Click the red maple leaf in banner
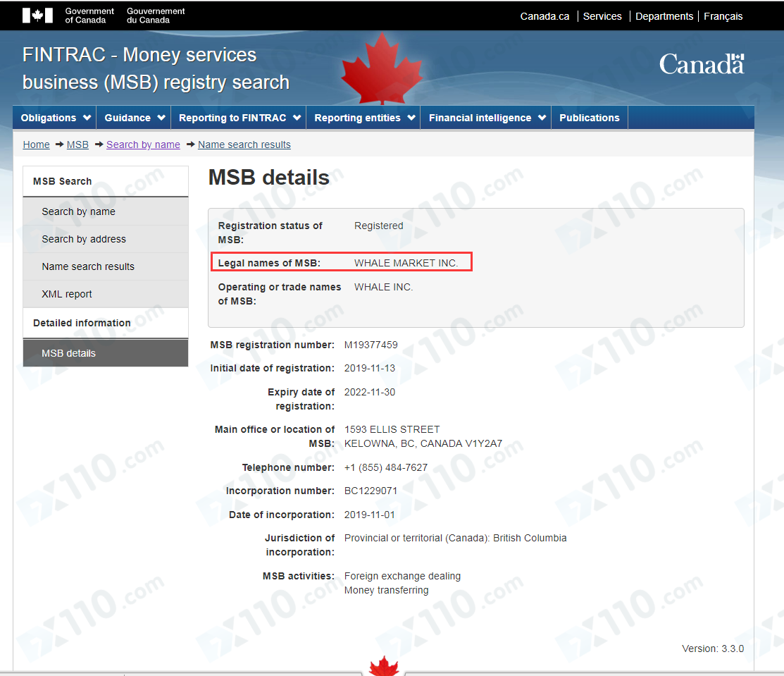This screenshot has width=784, height=676. [382, 69]
